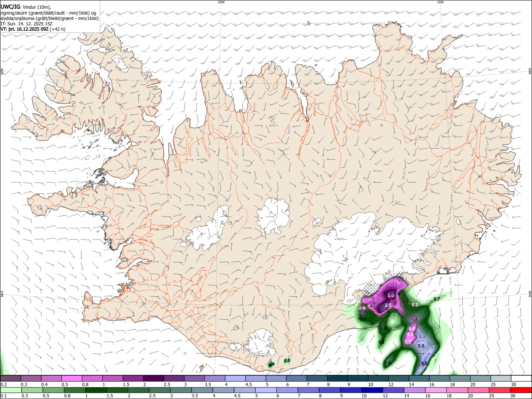Click the 20W longitude label
The image size is (532, 399).
221,2
